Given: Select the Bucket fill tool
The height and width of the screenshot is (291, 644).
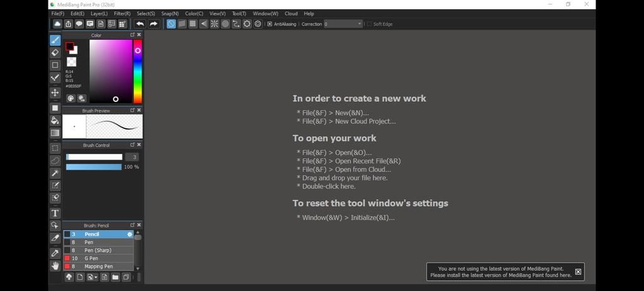Looking at the screenshot, I should (55, 120).
